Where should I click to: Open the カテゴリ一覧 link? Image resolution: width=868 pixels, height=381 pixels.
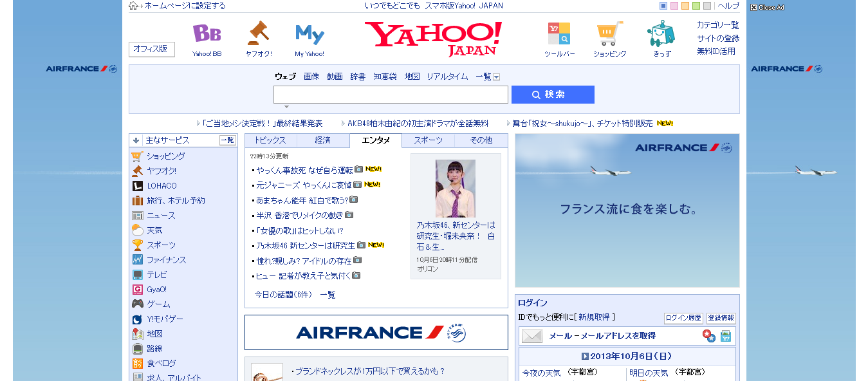718,25
